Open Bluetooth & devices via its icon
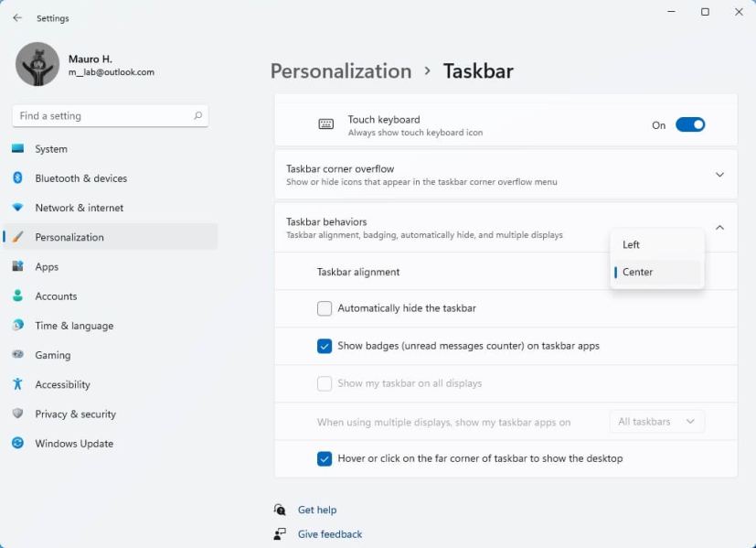 (17, 178)
